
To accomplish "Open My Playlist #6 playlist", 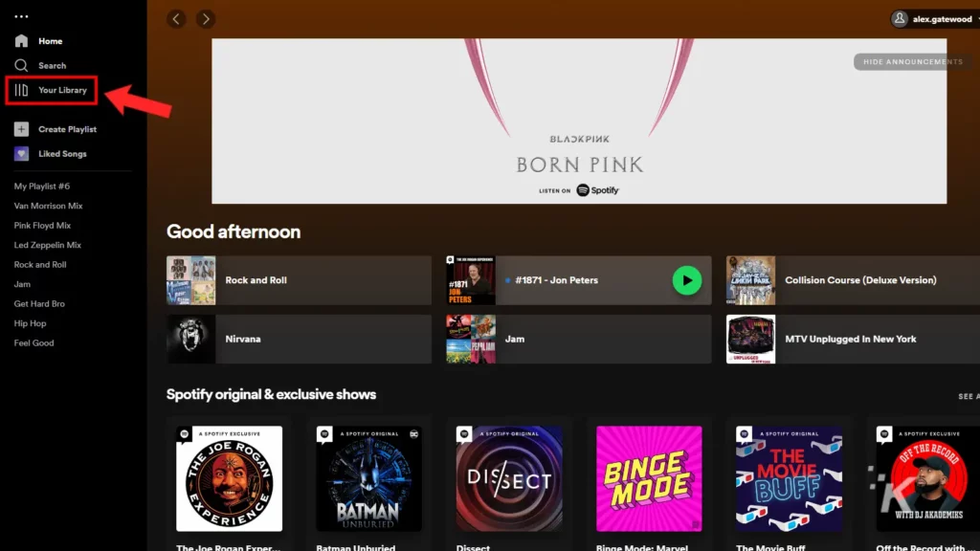I will coord(42,187).
